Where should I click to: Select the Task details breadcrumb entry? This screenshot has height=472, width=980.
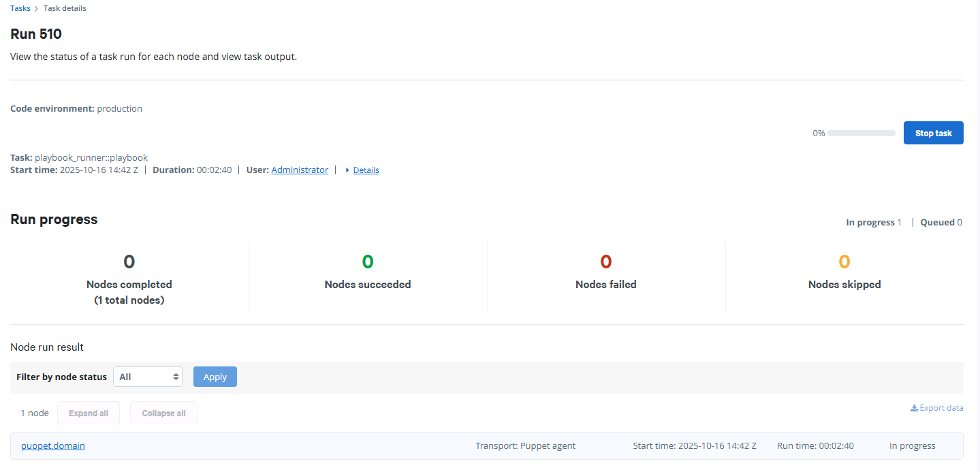65,8
